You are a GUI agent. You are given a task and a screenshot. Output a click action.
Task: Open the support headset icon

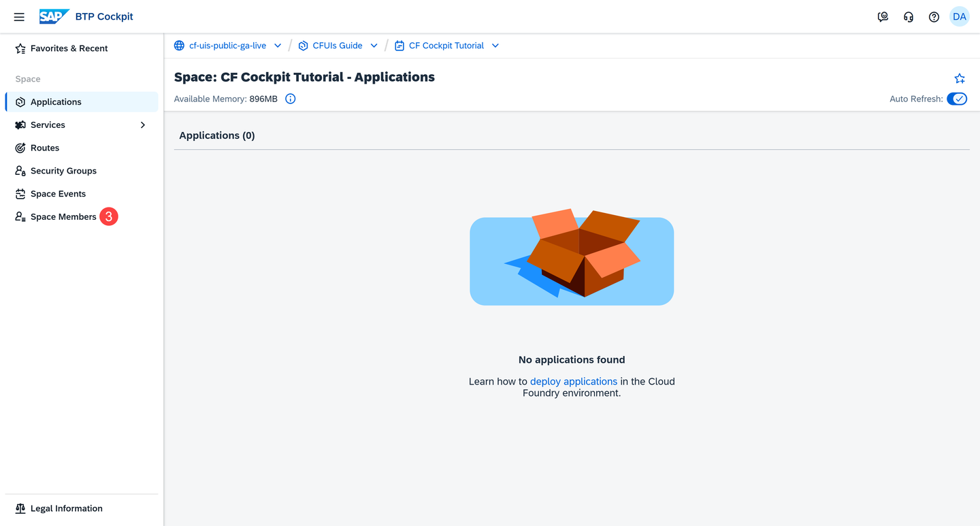[x=909, y=17]
